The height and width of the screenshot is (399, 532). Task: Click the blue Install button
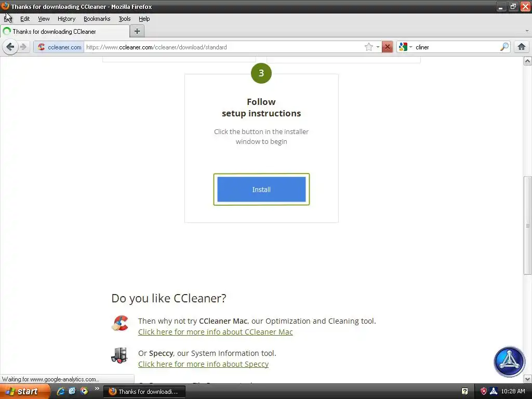point(261,189)
